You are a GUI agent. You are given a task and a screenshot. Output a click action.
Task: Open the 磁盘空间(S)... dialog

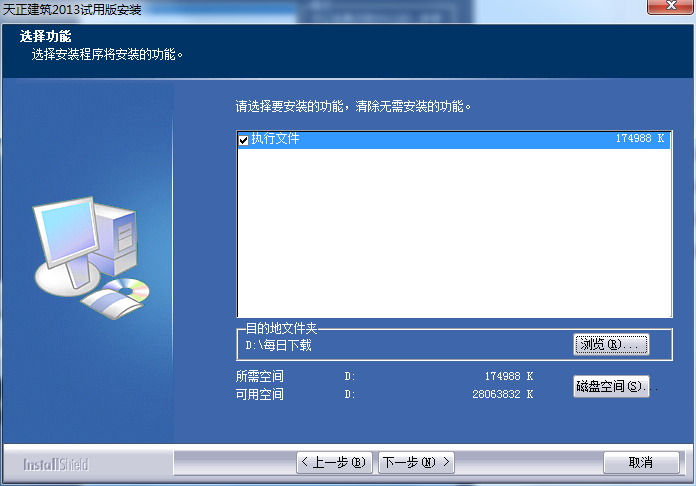(x=611, y=386)
